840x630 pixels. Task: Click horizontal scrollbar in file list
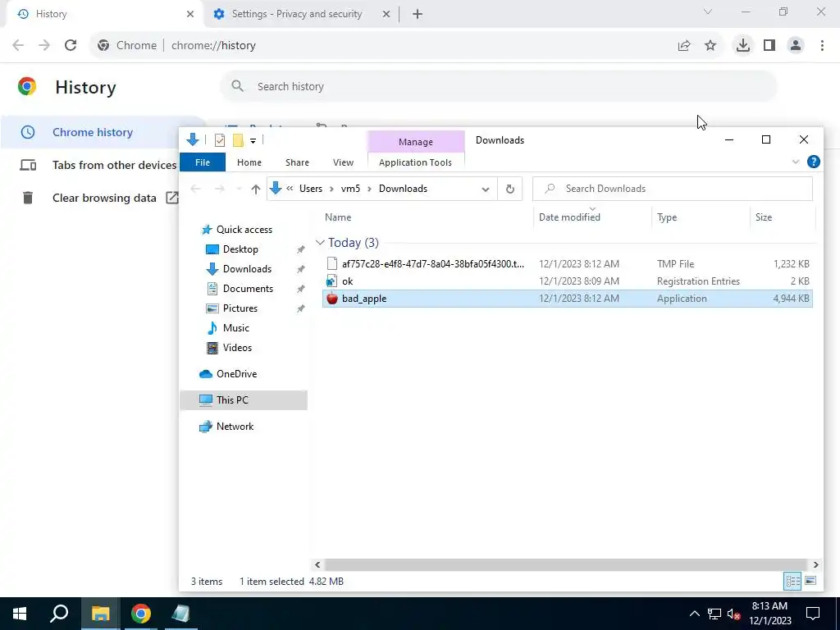(566, 564)
